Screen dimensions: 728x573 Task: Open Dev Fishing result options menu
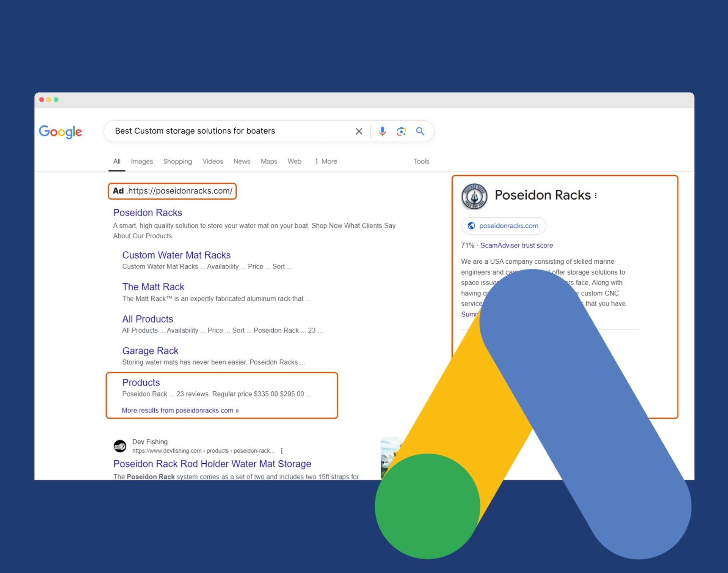(282, 451)
